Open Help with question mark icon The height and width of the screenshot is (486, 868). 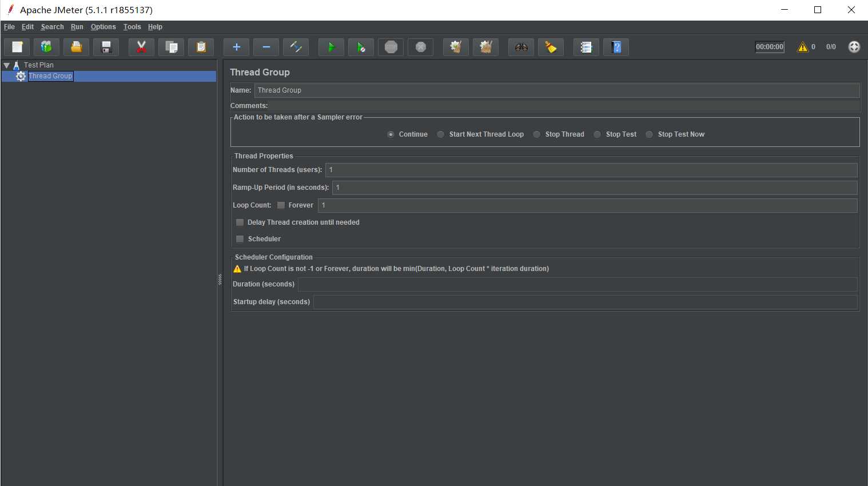(x=616, y=47)
